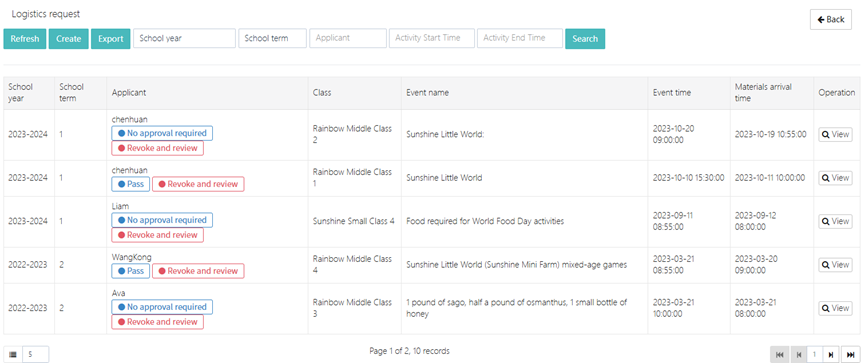Export the logistics requests
Image resolution: width=865 pixels, height=363 pixels.
coord(110,39)
